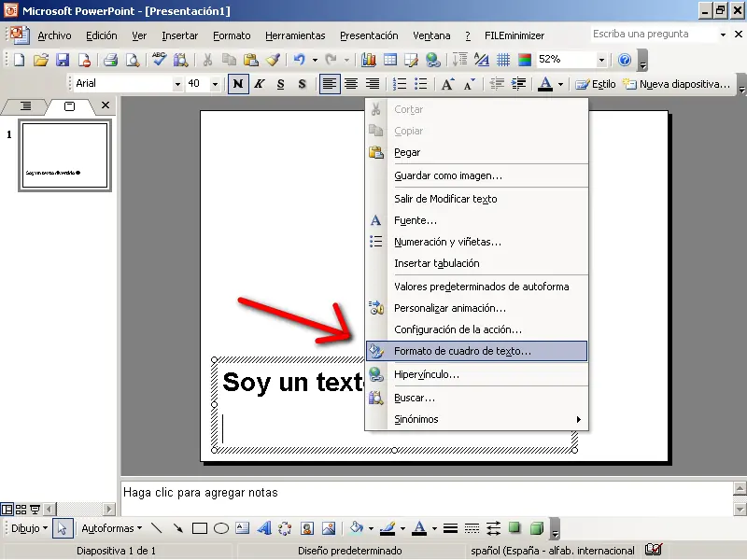747x560 pixels.
Task: Toggle Bold (N) formatting
Action: coord(238,84)
